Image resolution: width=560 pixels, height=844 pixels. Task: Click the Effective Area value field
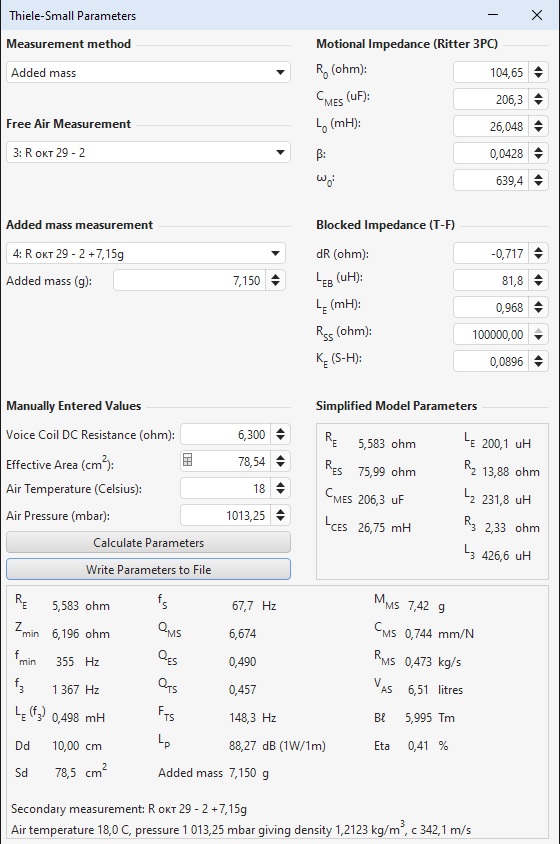pos(225,461)
